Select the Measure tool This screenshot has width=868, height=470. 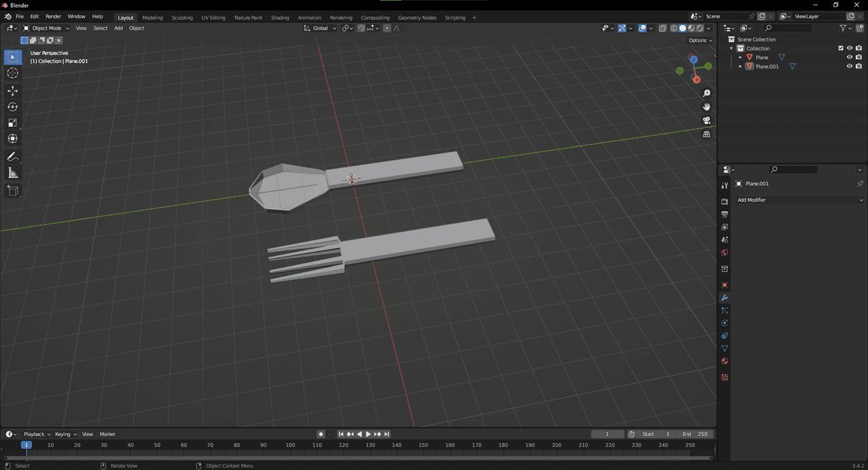click(12, 173)
